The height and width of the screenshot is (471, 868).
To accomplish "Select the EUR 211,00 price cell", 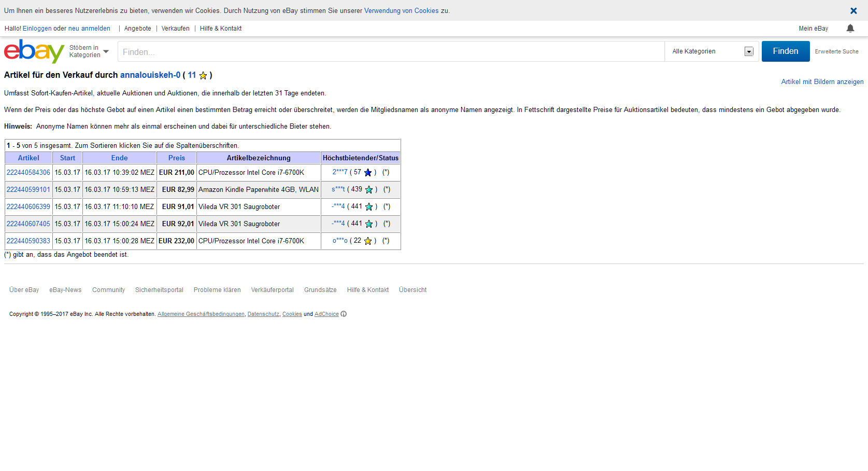I will tap(176, 173).
